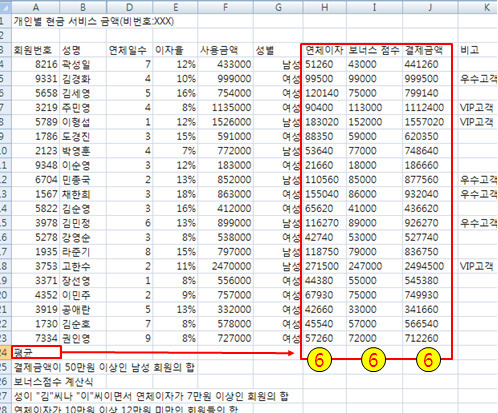This screenshot has height=413, width=498.
Task: Select column E header
Action: click(x=175, y=7)
